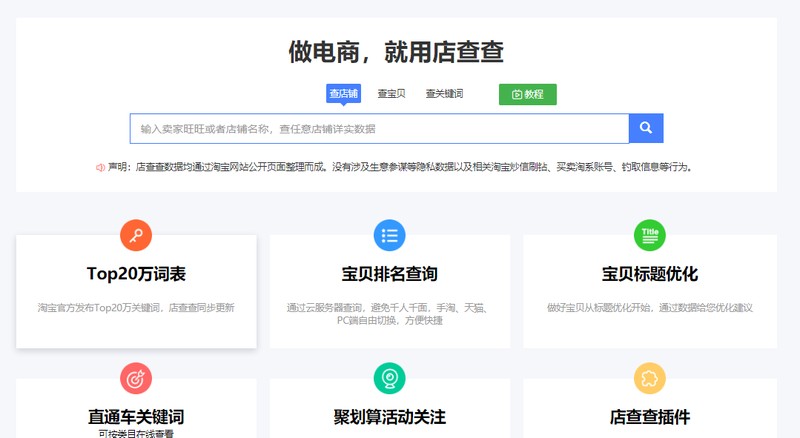Image resolution: width=800 pixels, height=438 pixels.
Task: Focus the seller or shop name search field
Action: point(379,129)
